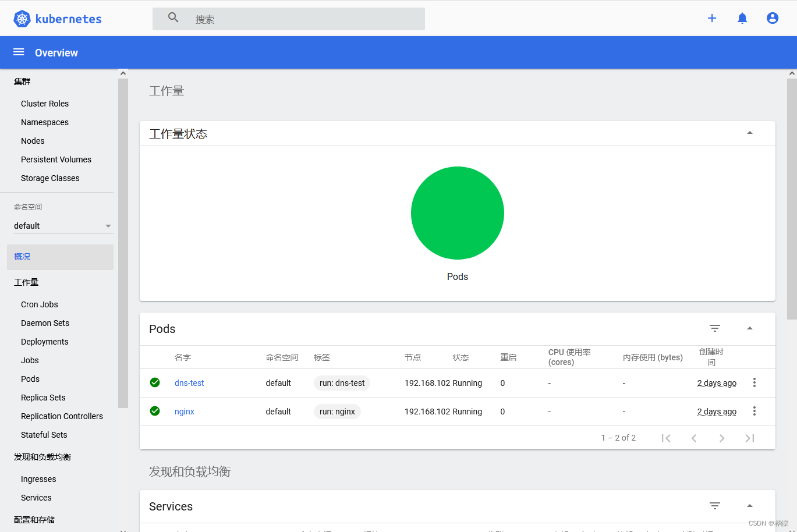Open actions menu for dns-test pod
Screen dimensions: 797x532
(755, 382)
